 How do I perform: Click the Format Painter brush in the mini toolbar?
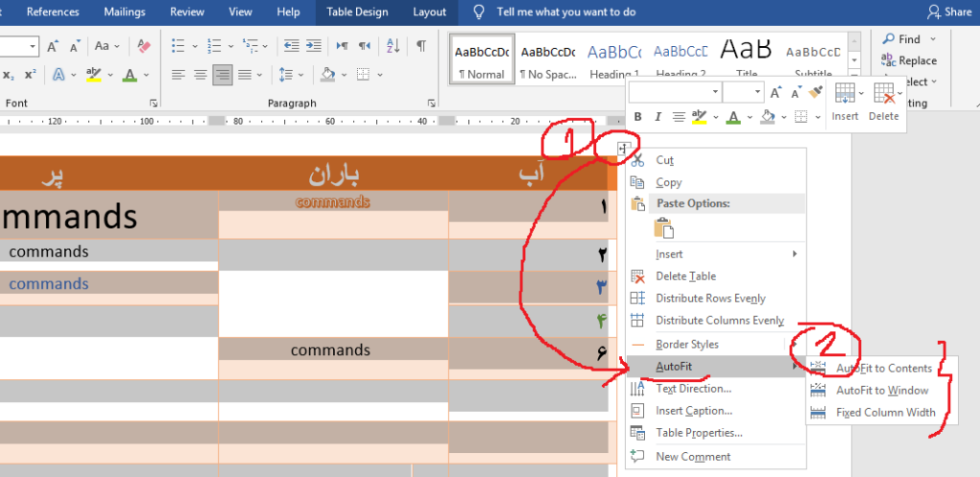[815, 92]
